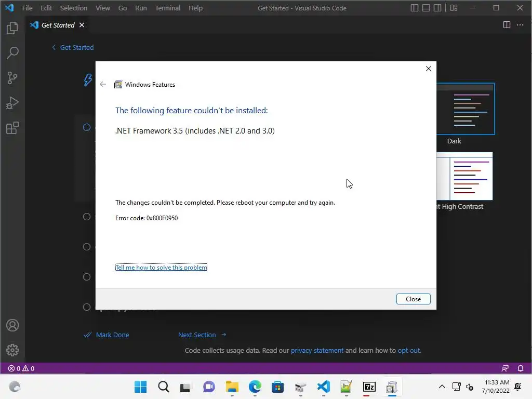532x399 pixels.
Task: Go back arrow in Windows Features dialog
Action: click(103, 84)
